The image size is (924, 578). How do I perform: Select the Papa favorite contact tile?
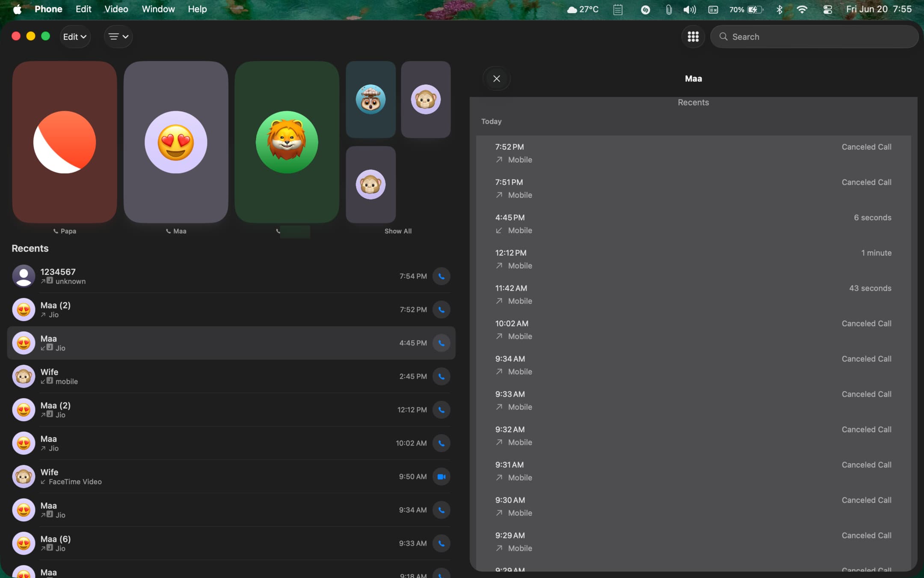[64, 142]
